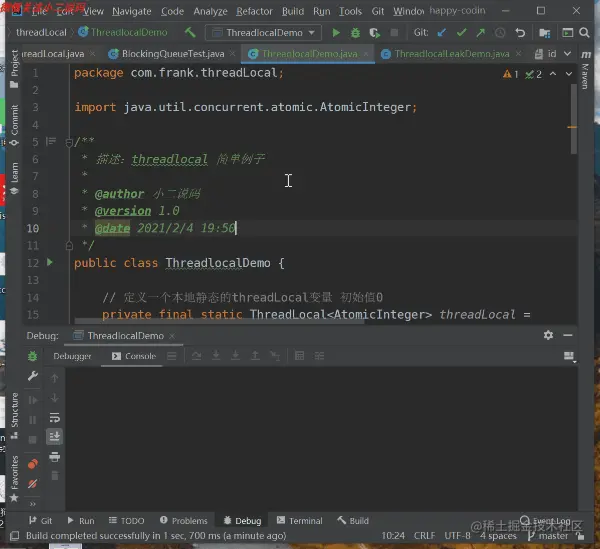
Task: Open the Git tool window button
Action: 41,521
